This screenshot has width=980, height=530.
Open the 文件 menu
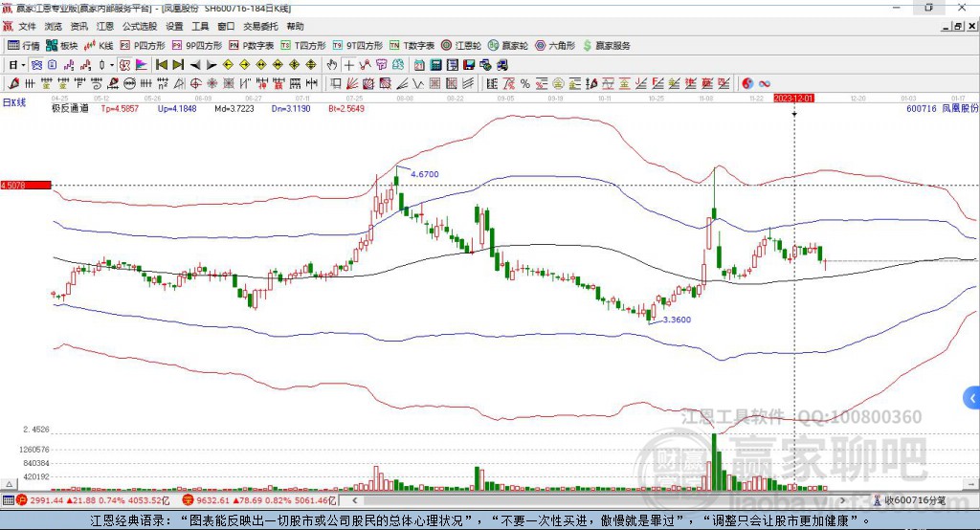[27, 26]
